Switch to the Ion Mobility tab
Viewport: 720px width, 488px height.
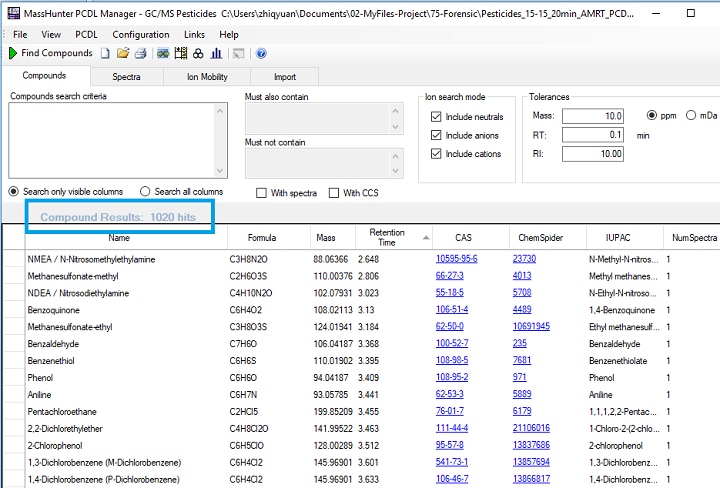[207, 77]
